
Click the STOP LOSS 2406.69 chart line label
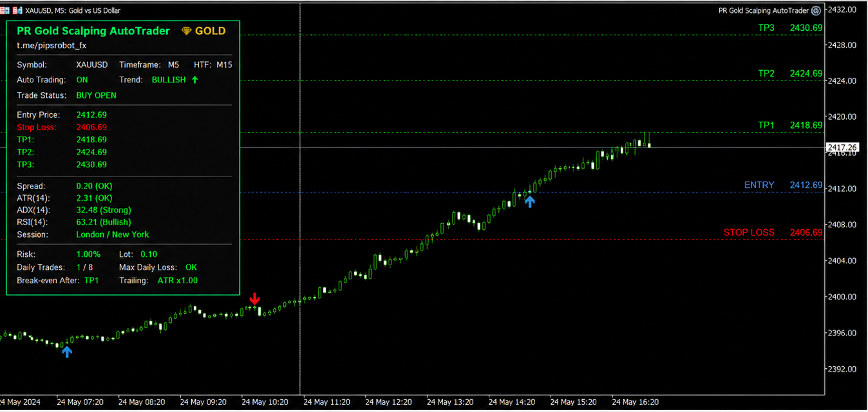[773, 232]
